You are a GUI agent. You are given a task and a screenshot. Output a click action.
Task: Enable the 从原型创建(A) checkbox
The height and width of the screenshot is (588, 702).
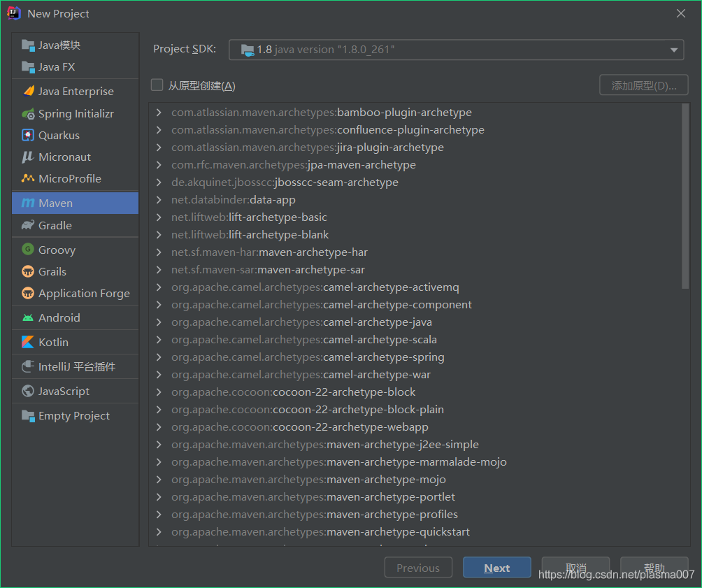click(157, 85)
